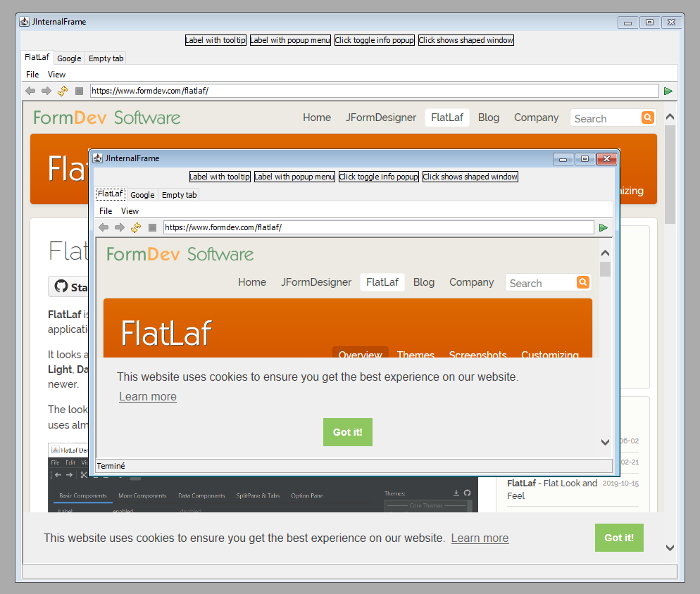Maximize the outer JInternalFrame

point(649,23)
